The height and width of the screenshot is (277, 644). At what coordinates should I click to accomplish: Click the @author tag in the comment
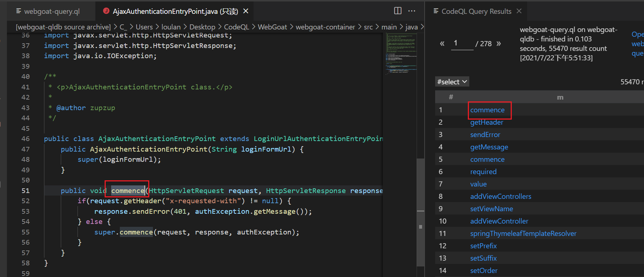(x=71, y=108)
